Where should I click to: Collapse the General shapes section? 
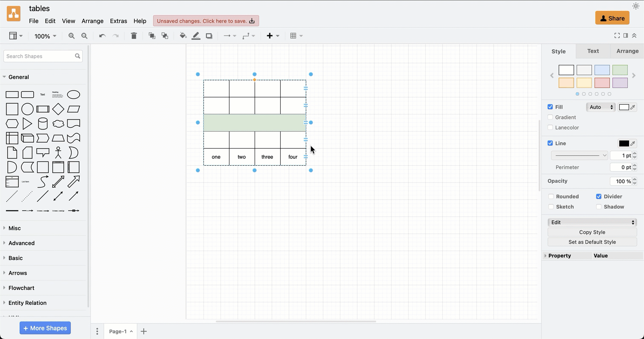pos(18,77)
